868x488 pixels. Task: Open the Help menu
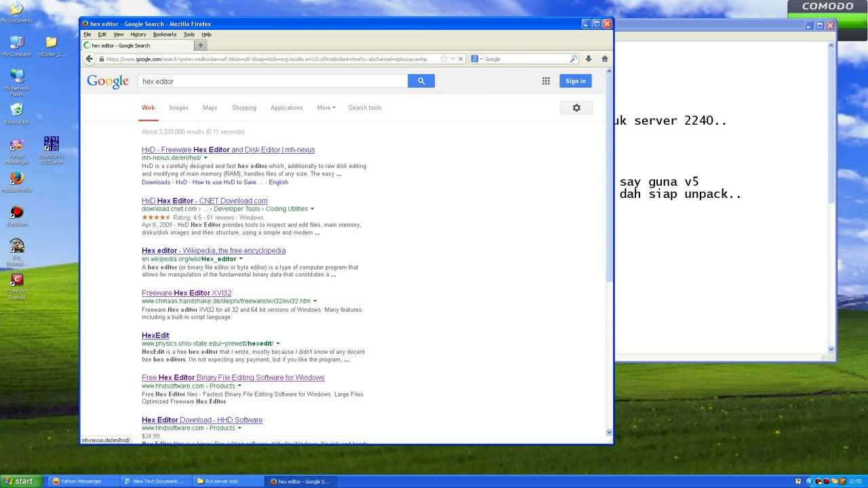206,35
